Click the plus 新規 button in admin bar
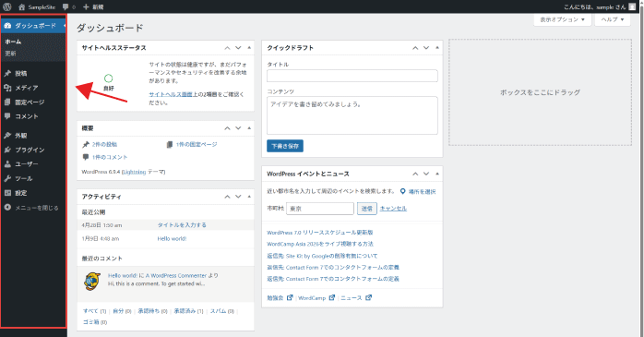644x337 pixels. (93, 7)
